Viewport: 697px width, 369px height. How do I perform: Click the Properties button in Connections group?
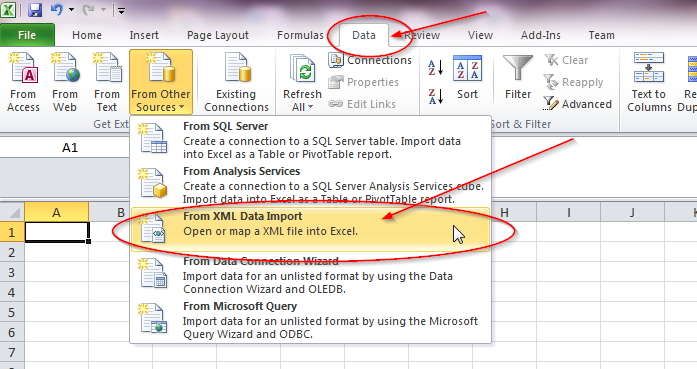click(x=364, y=82)
